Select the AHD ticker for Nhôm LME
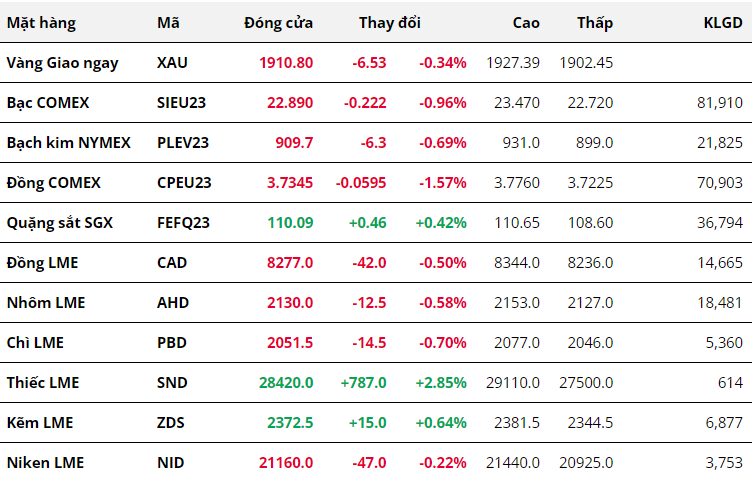 (x=173, y=303)
